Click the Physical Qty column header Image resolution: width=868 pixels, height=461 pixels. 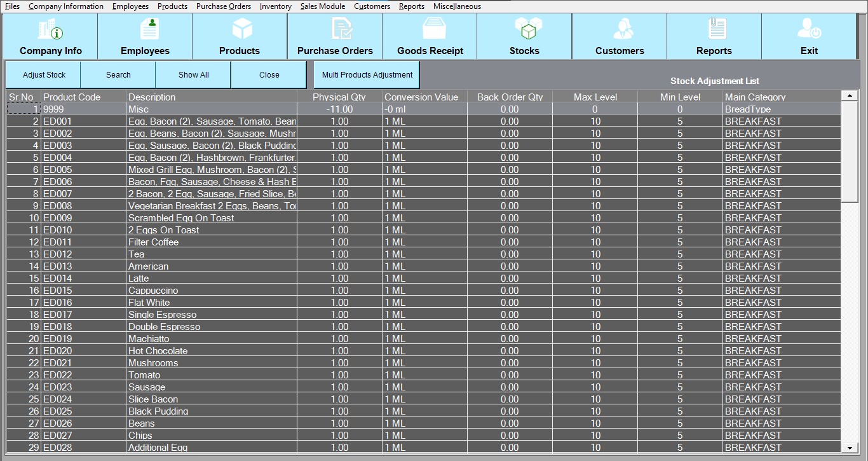pyautogui.click(x=339, y=97)
